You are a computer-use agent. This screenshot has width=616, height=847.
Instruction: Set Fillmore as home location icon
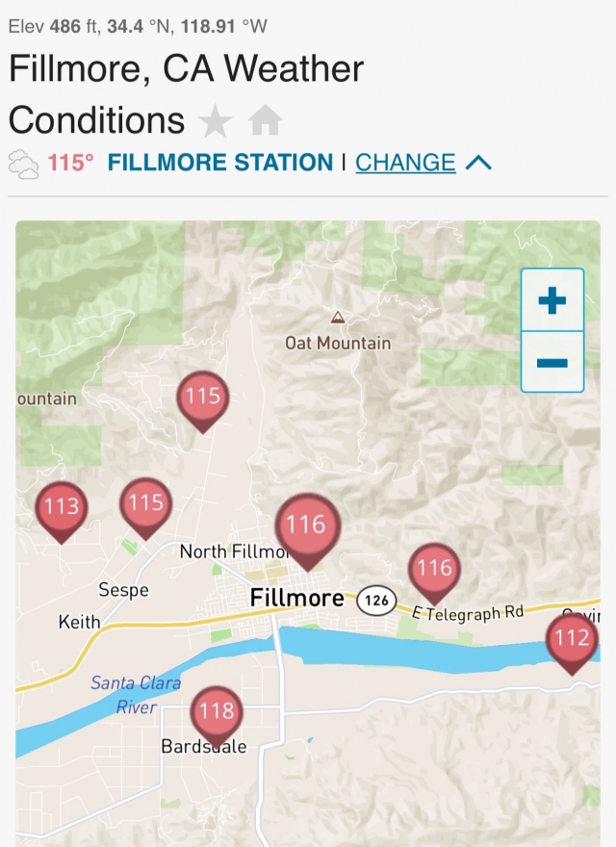(265, 121)
